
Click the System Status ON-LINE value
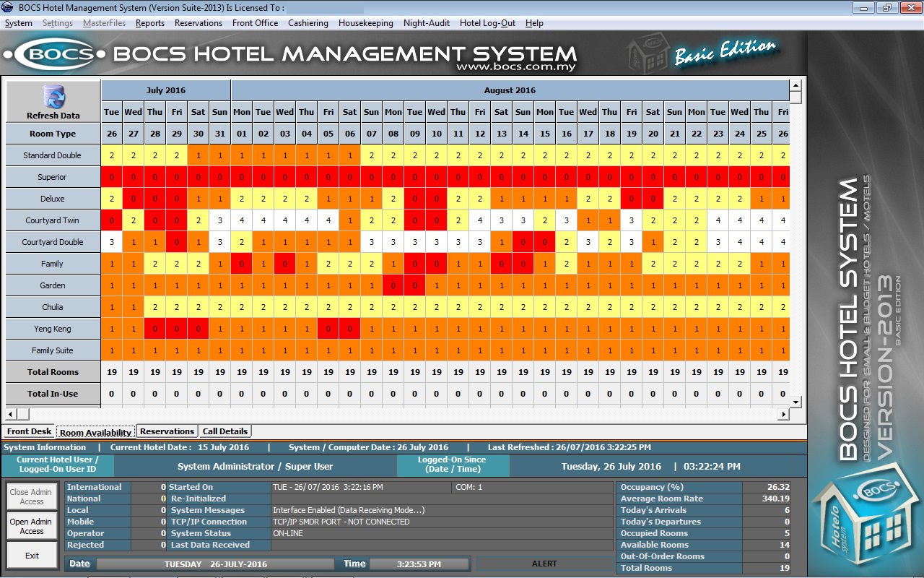click(x=288, y=533)
